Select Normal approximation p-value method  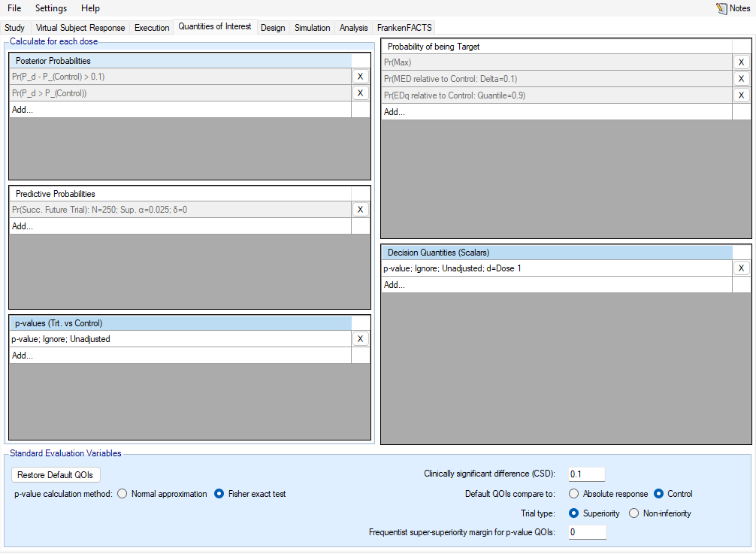point(122,494)
